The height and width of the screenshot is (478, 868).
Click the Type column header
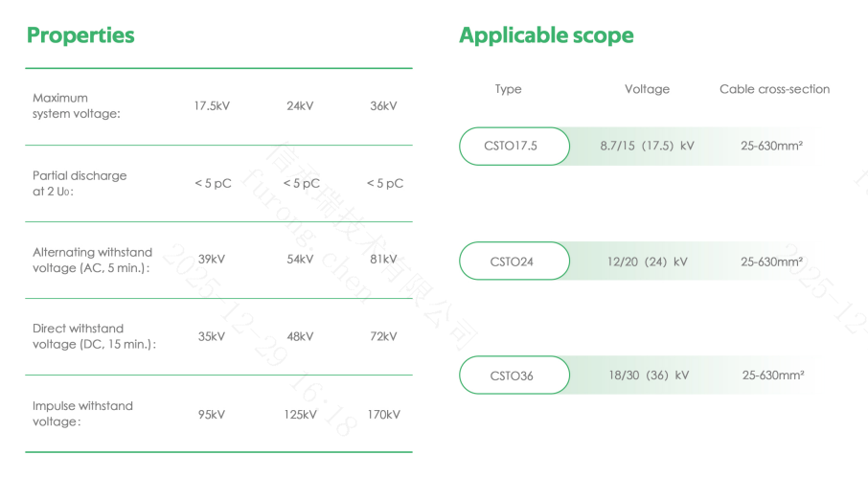coord(508,89)
